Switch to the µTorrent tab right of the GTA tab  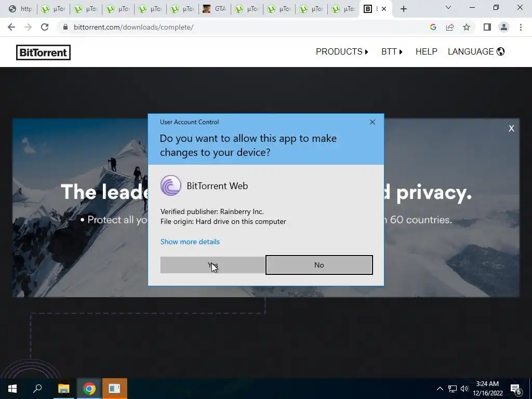[247, 9]
